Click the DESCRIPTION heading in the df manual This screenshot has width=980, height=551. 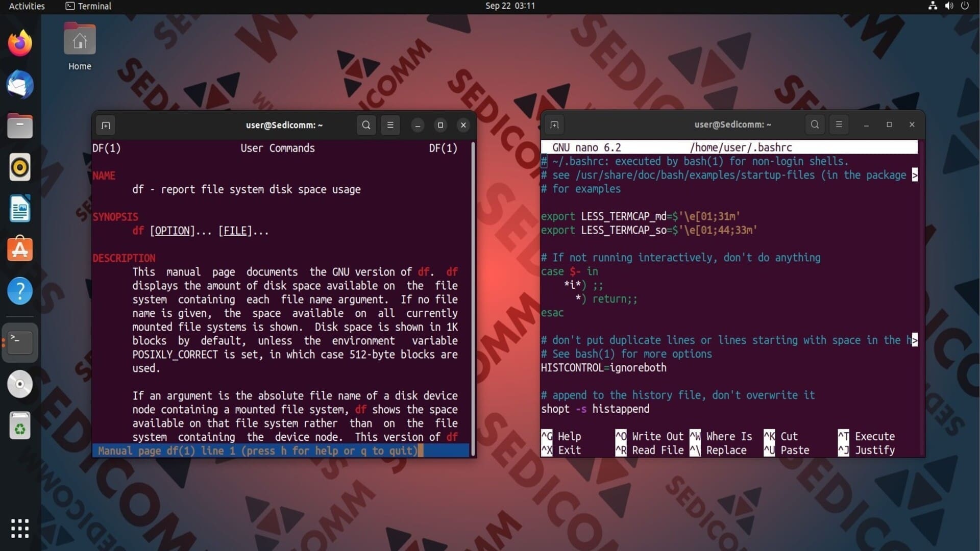pyautogui.click(x=124, y=258)
